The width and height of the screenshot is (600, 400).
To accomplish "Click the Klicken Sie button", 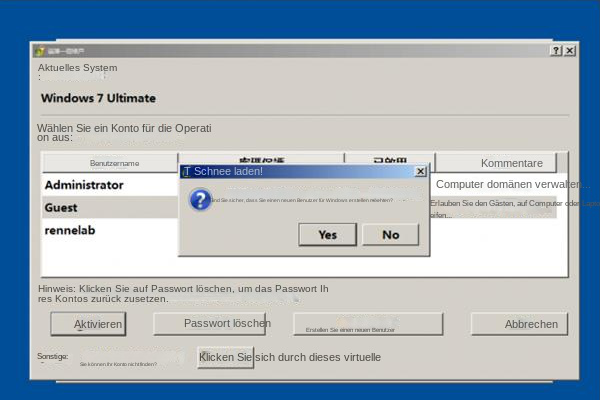I will [x=225, y=357].
